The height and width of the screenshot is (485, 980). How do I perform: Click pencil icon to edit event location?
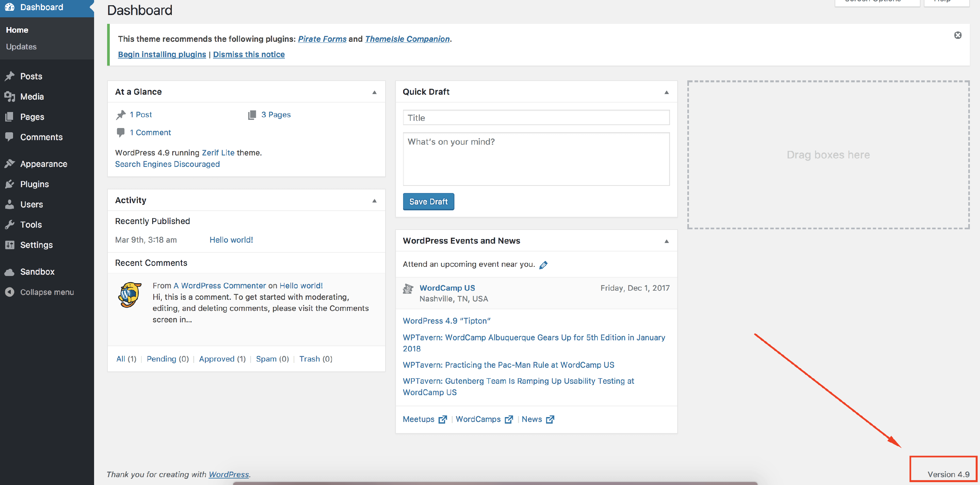pyautogui.click(x=543, y=265)
